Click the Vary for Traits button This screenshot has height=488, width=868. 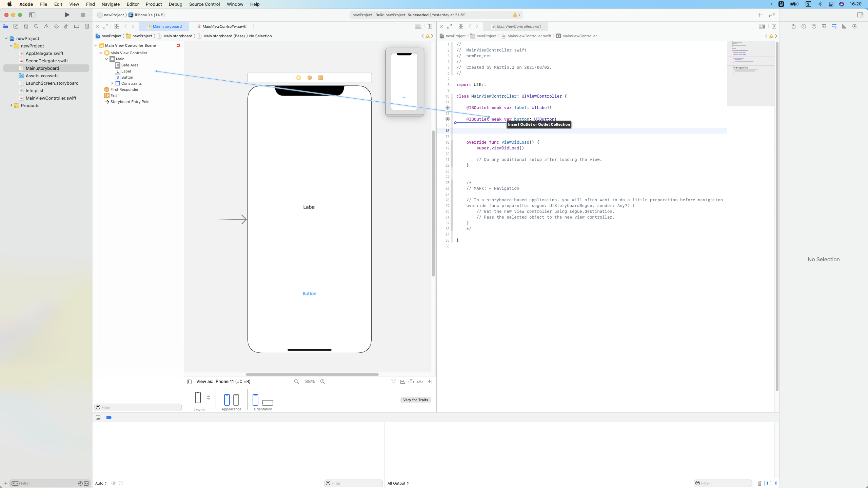pos(415,400)
